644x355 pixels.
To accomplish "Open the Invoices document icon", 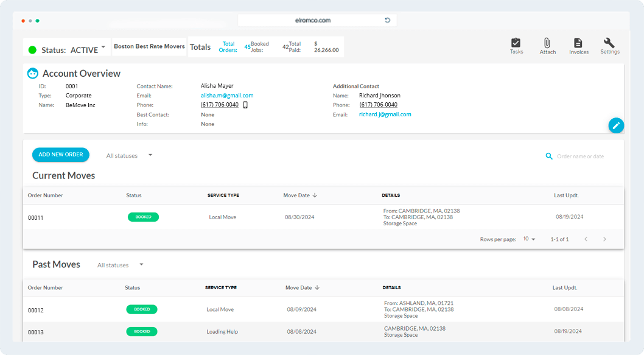I will tap(578, 43).
